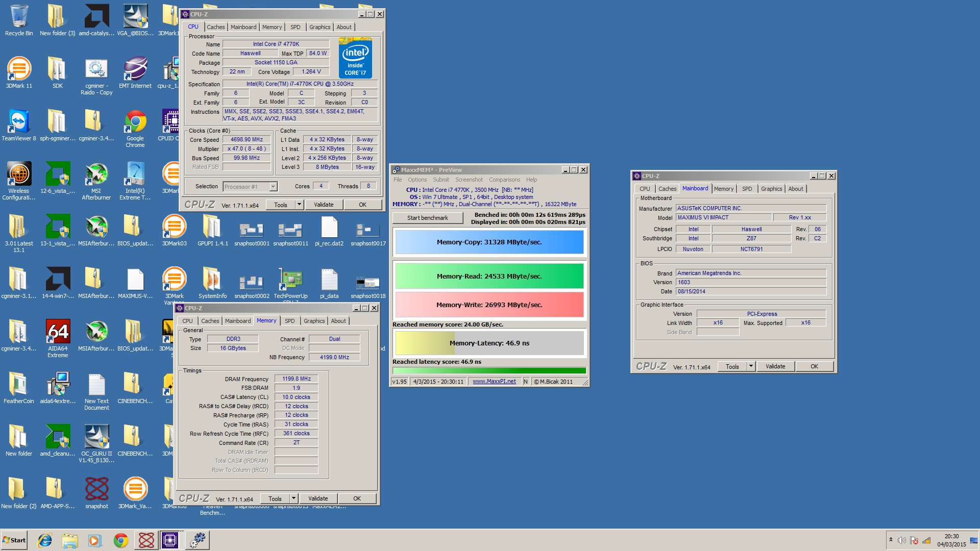Click the volume speaker tray icon

pyautogui.click(x=902, y=540)
